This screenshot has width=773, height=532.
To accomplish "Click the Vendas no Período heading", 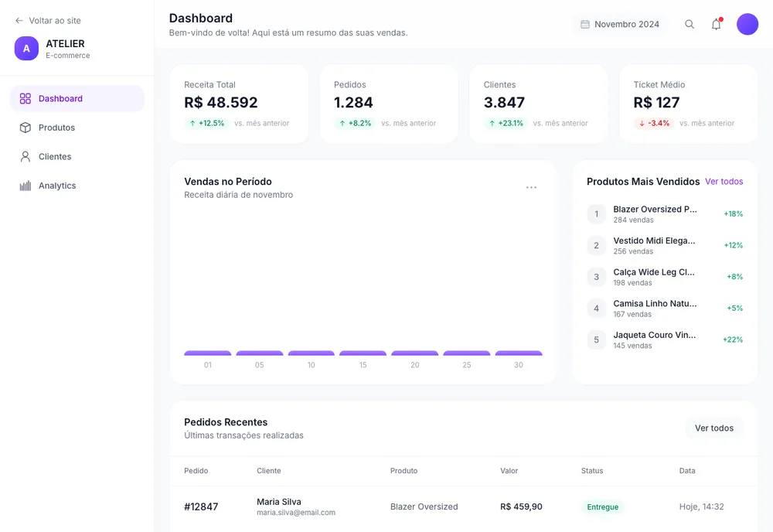I will (x=228, y=182).
